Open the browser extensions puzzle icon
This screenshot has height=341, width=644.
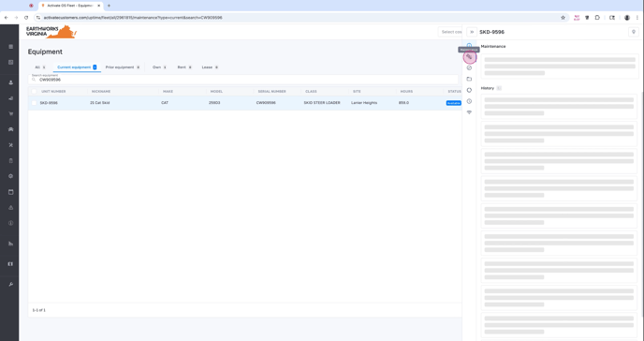[597, 18]
